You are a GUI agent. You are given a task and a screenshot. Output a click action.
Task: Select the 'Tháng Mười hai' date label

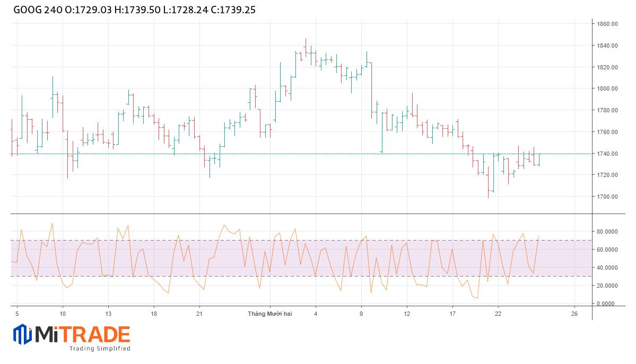pyautogui.click(x=269, y=314)
